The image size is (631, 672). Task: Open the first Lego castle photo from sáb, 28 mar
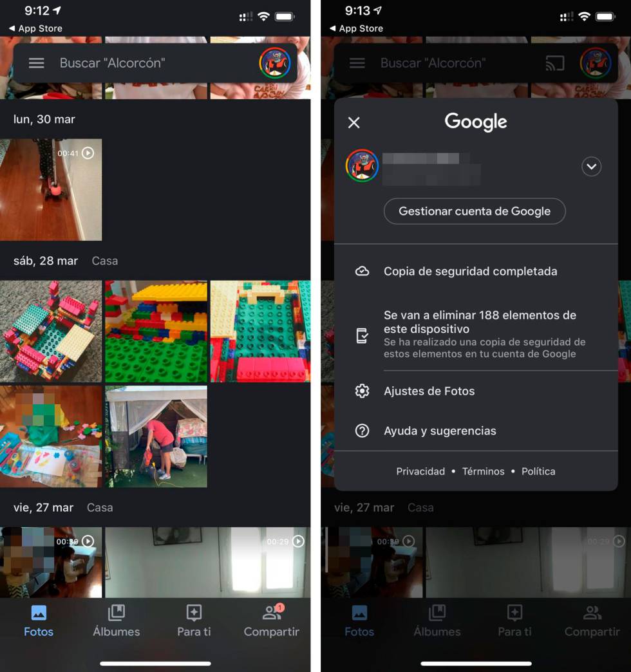coord(51,331)
